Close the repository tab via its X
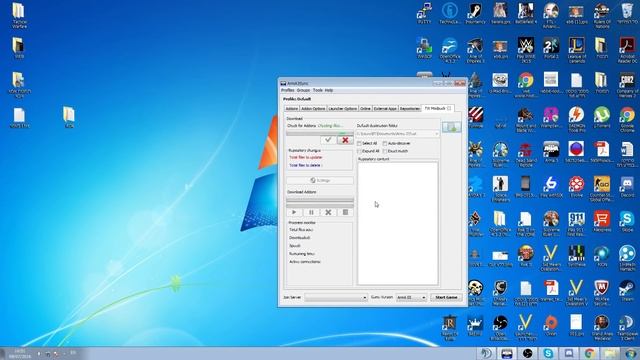 (449, 109)
